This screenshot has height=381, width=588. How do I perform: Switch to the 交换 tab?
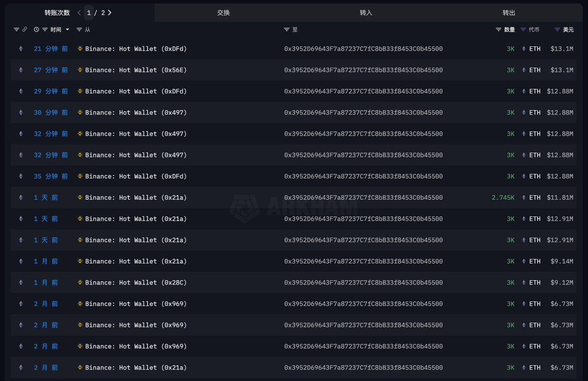[223, 13]
